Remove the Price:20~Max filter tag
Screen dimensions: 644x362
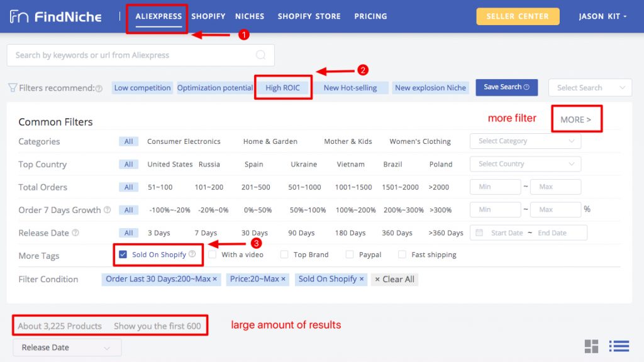[x=283, y=279]
